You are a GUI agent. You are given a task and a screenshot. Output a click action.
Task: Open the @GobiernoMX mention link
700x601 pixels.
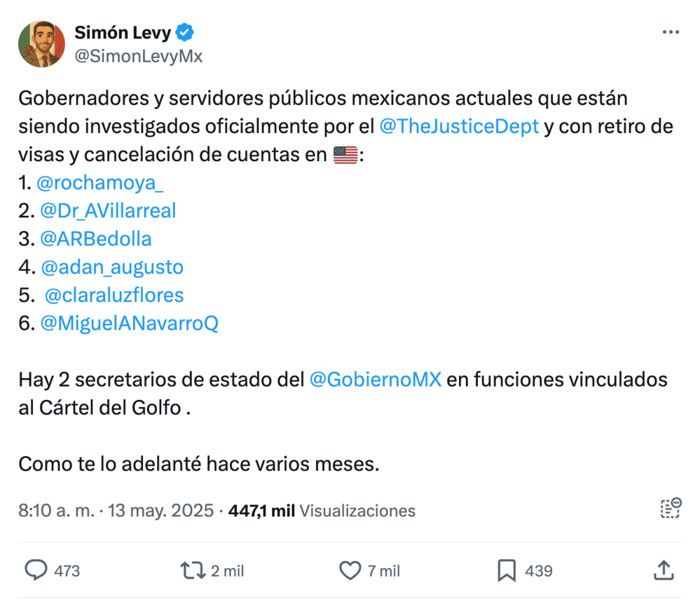[375, 380]
